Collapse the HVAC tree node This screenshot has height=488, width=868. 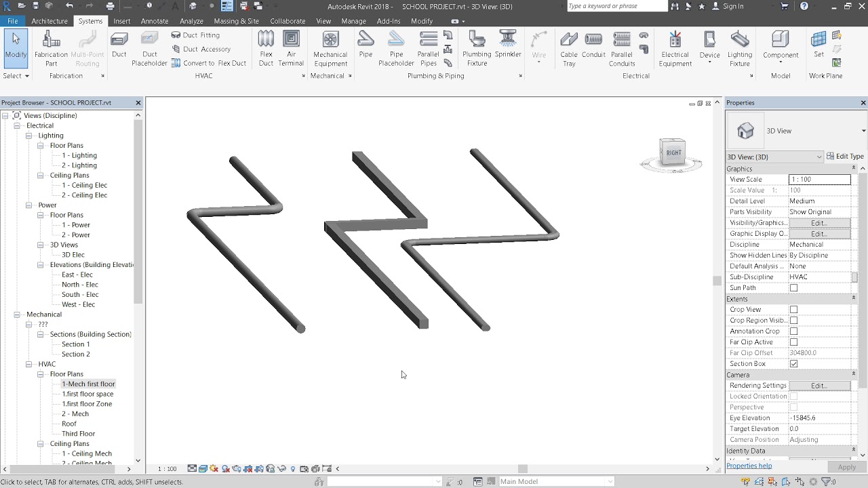click(28, 364)
